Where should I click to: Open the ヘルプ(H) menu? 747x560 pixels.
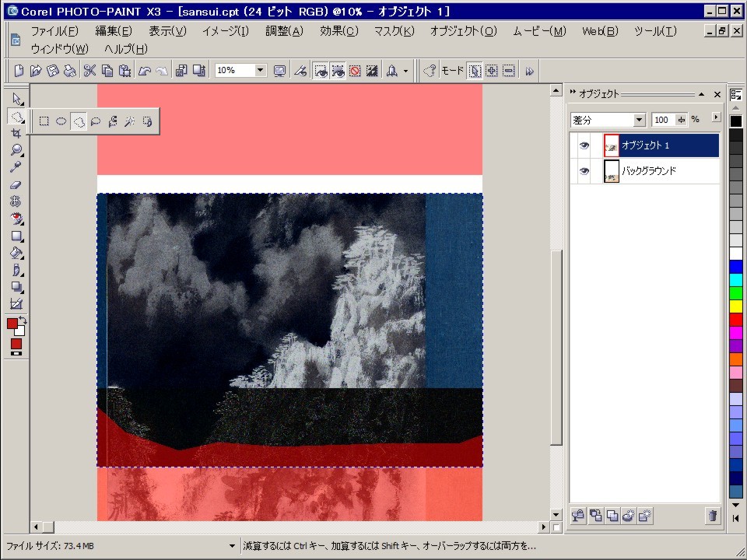(126, 48)
